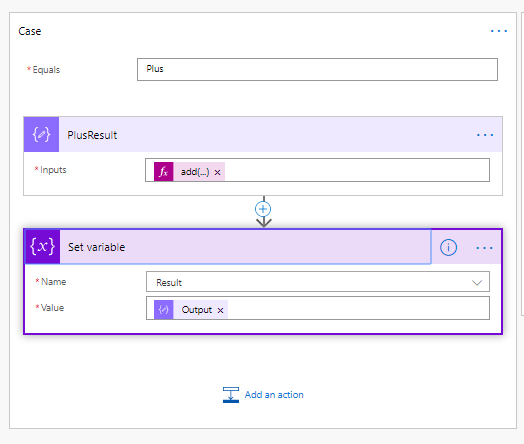Click inside the Value field

tap(318, 308)
